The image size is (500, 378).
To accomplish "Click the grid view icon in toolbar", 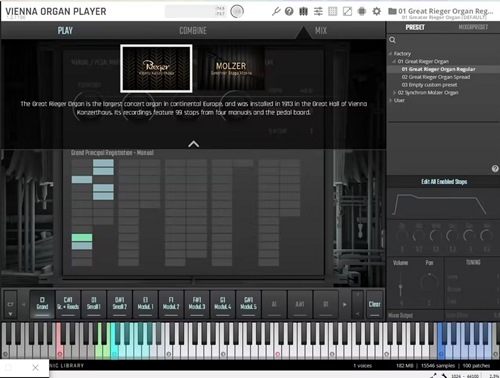I will tap(333, 12).
